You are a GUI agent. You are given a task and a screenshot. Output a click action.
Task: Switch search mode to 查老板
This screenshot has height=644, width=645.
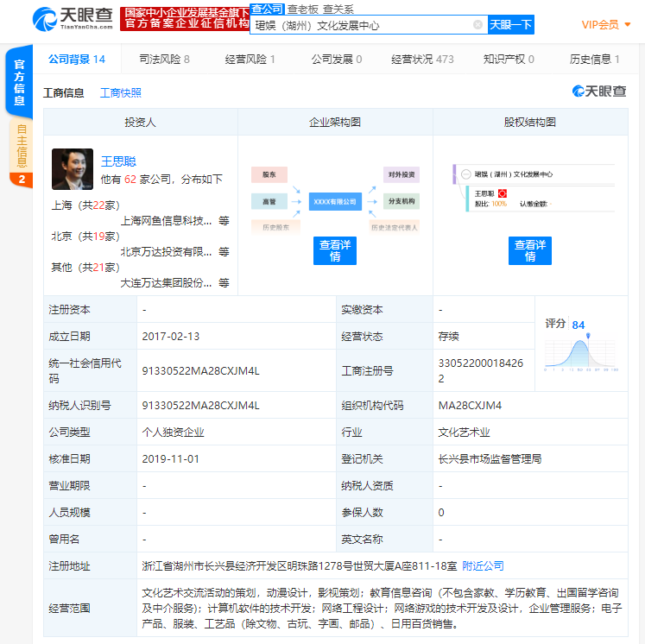click(302, 9)
